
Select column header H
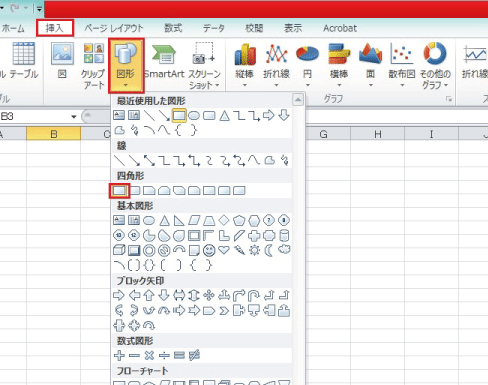click(378, 134)
